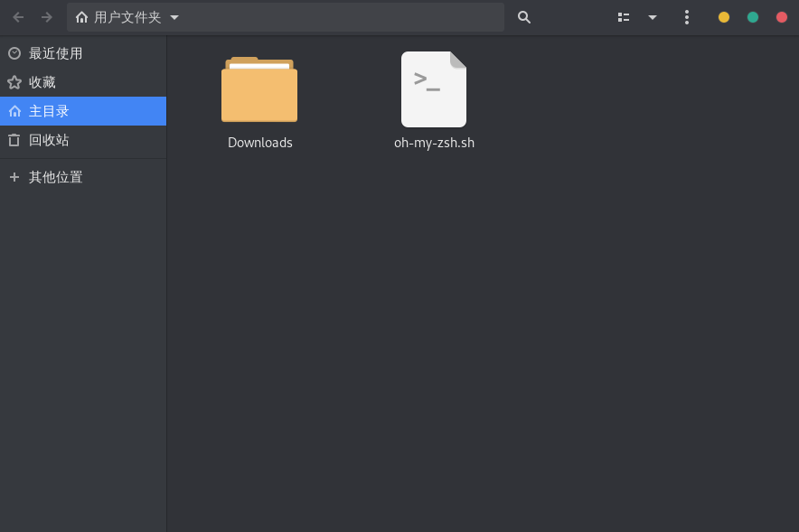Expand the view options dropdown arrow
This screenshot has height=532, width=799.
[x=653, y=17]
